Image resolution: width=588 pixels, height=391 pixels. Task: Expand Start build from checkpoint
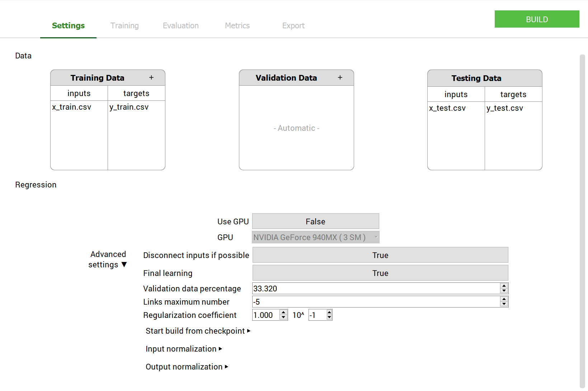[249, 331]
